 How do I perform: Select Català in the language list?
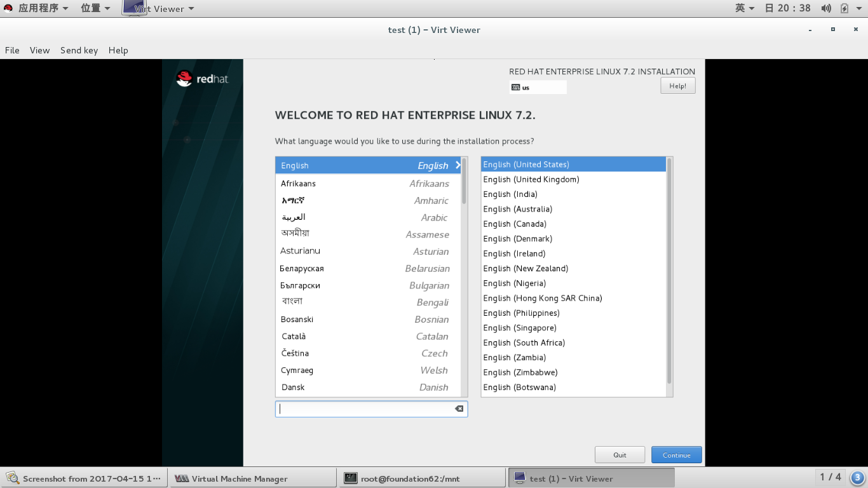click(369, 337)
